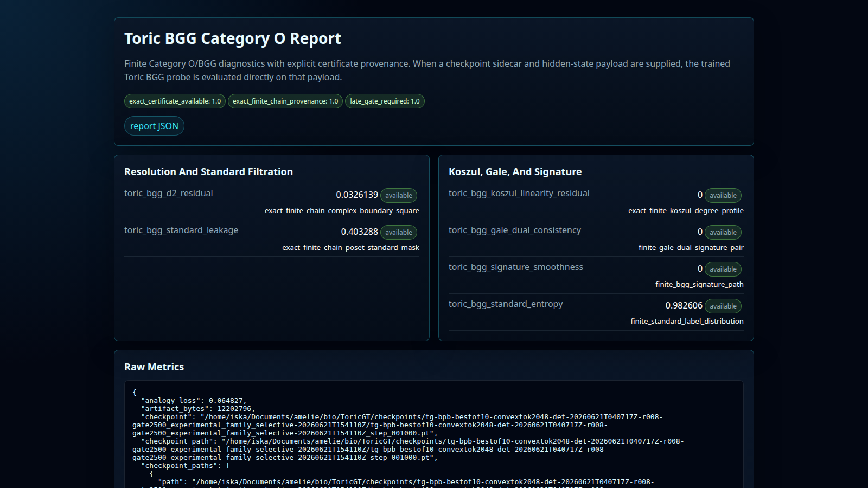Click finite_gale_dual_signature_pair provenance text
The height and width of the screenshot is (488, 868).
click(x=691, y=248)
